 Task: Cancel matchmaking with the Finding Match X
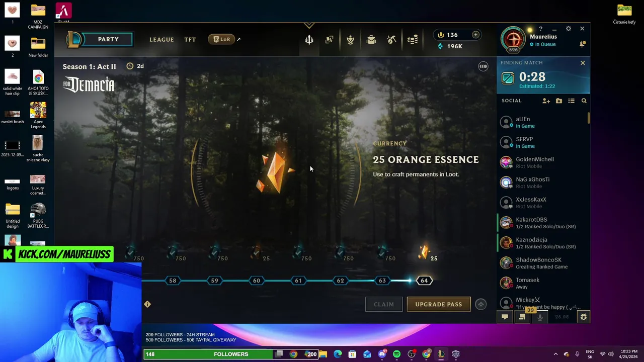pyautogui.click(x=583, y=63)
